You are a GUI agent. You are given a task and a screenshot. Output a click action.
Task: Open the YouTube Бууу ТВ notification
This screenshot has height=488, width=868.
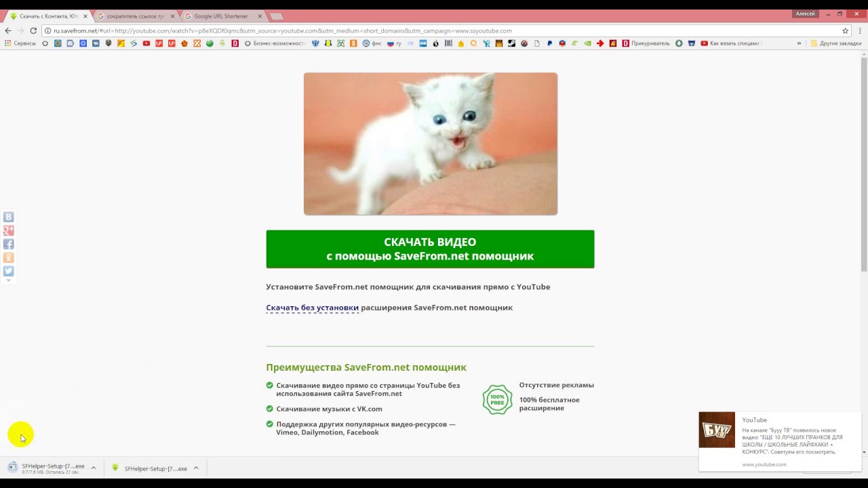coord(780,441)
